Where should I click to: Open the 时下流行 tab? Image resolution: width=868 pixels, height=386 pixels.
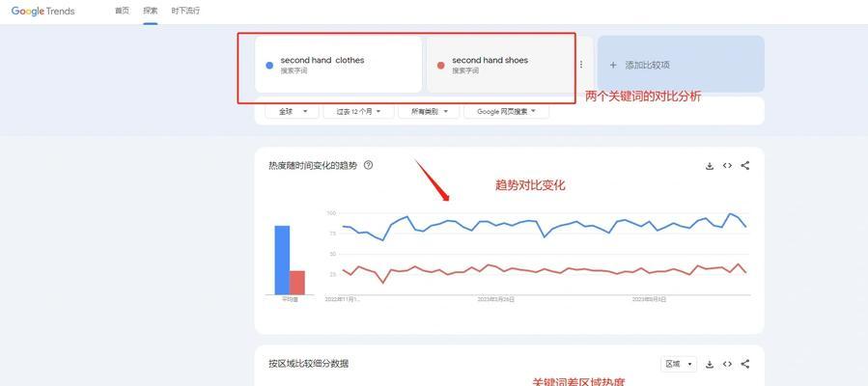click(x=185, y=11)
